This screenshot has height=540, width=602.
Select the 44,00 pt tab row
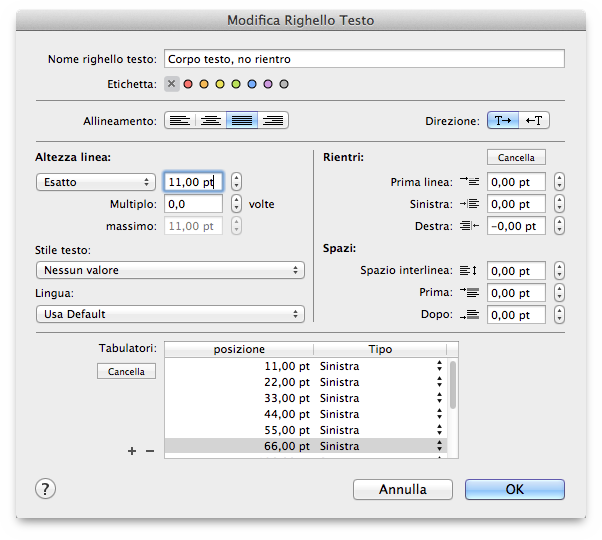click(x=306, y=414)
